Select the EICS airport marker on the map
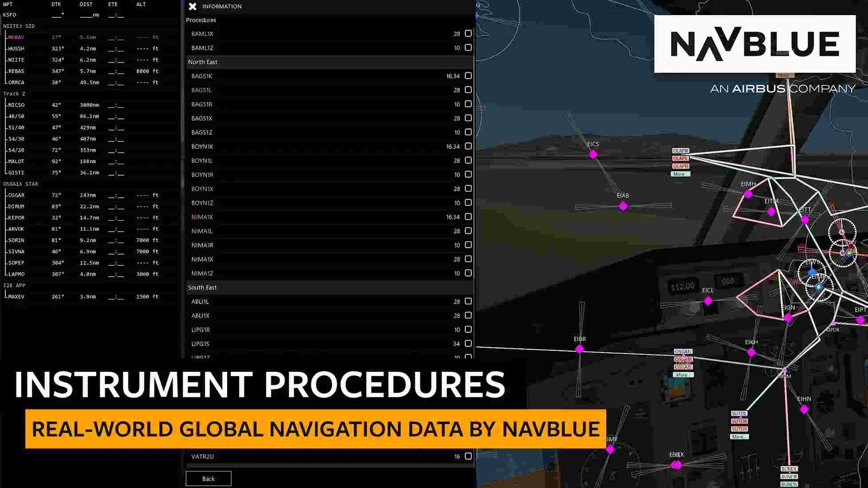 (593, 154)
